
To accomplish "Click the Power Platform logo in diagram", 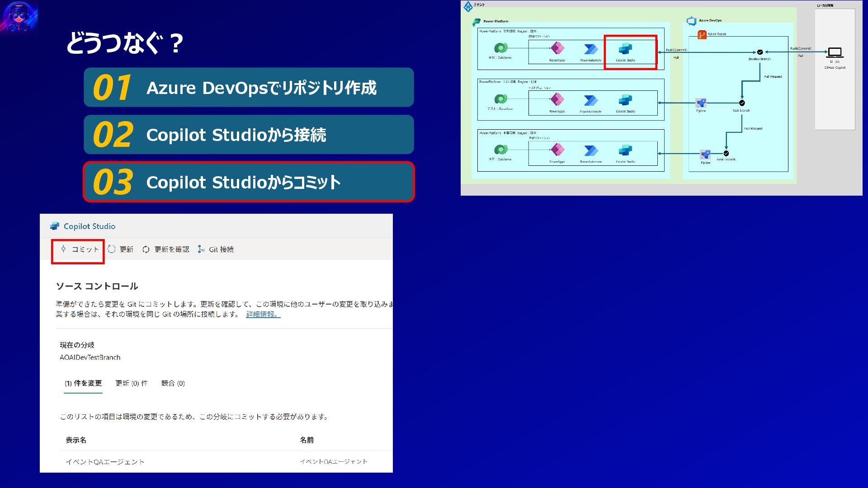I will pos(476,22).
